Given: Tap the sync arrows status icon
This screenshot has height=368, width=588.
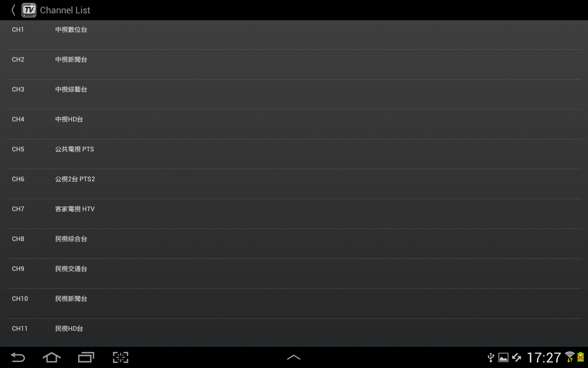Looking at the screenshot, I should [x=516, y=357].
